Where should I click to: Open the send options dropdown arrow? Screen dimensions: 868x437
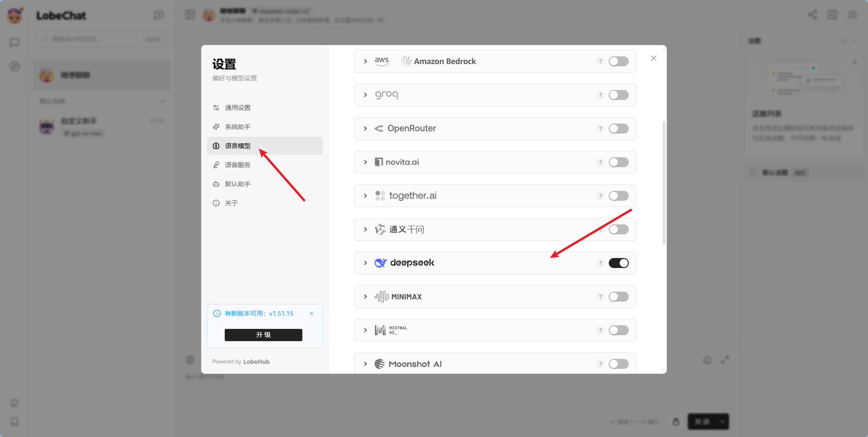click(722, 422)
